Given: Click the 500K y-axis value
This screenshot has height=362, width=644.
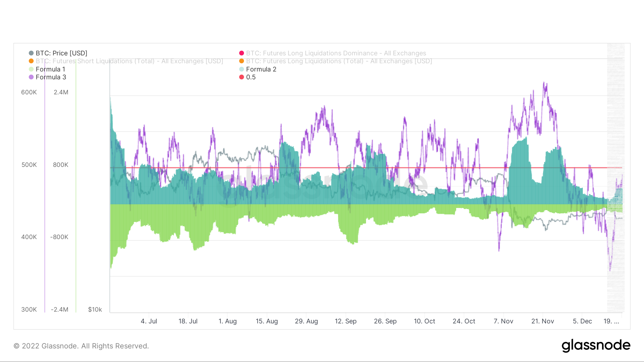Looking at the screenshot, I should tap(29, 165).
